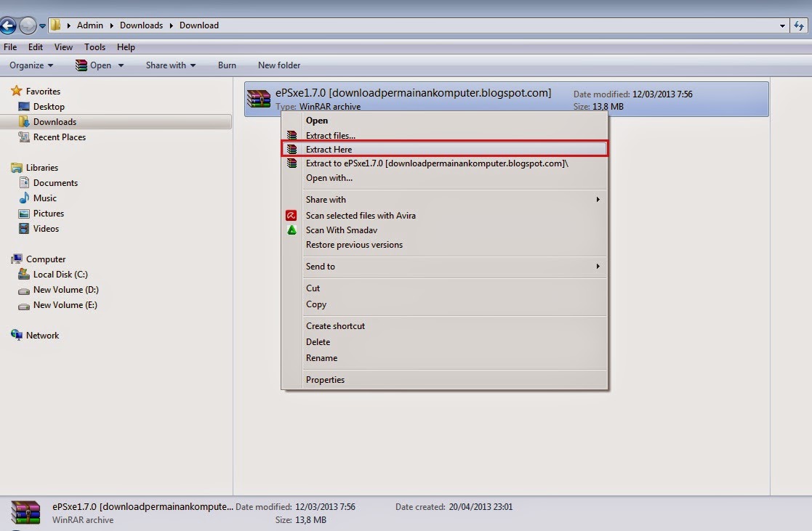Open archive scan with Avira icon

[x=292, y=216]
